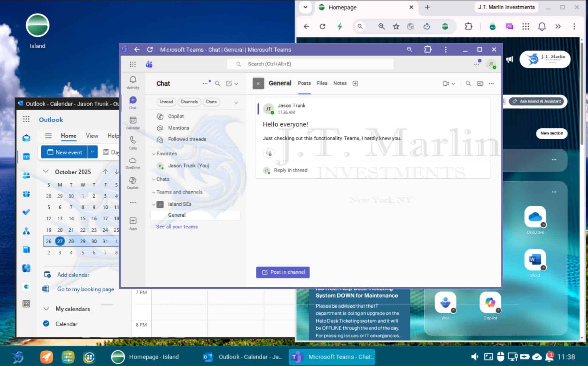Open the New event dropdown arrow

pos(92,152)
